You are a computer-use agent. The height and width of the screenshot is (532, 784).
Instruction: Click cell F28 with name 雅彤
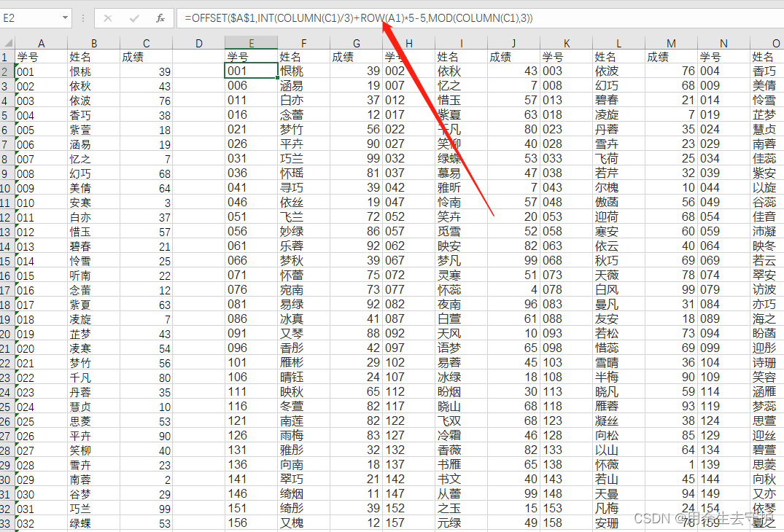click(303, 450)
